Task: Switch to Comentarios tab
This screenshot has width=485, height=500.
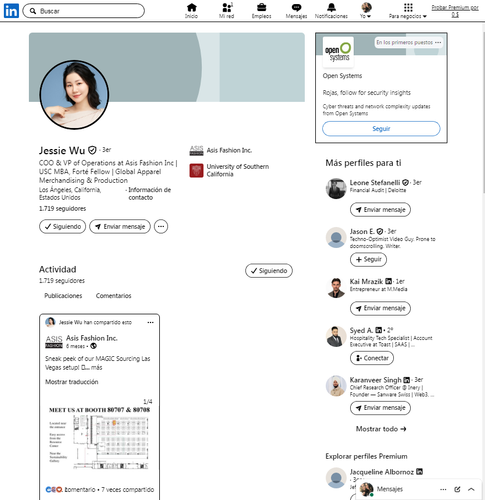Action: pyautogui.click(x=114, y=296)
